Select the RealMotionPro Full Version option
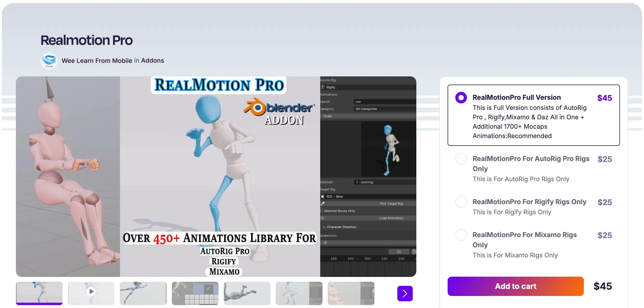The width and height of the screenshot is (644, 308). coord(461,98)
